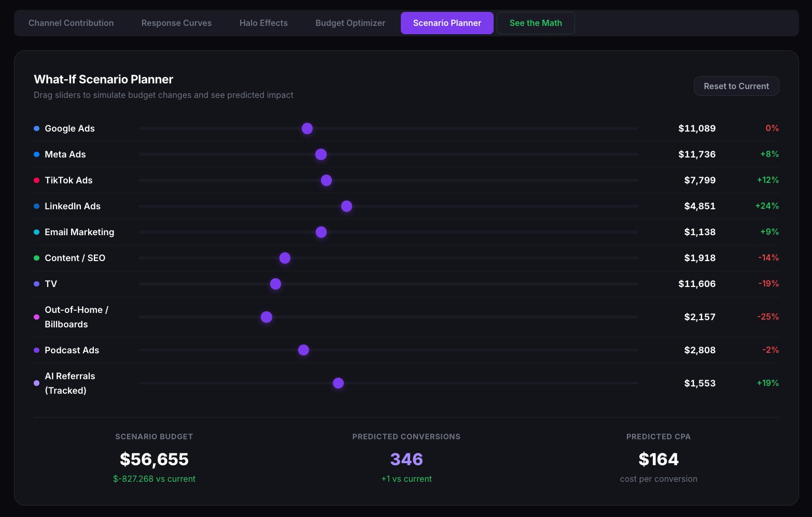Click the Meta Ads color dot

point(36,154)
